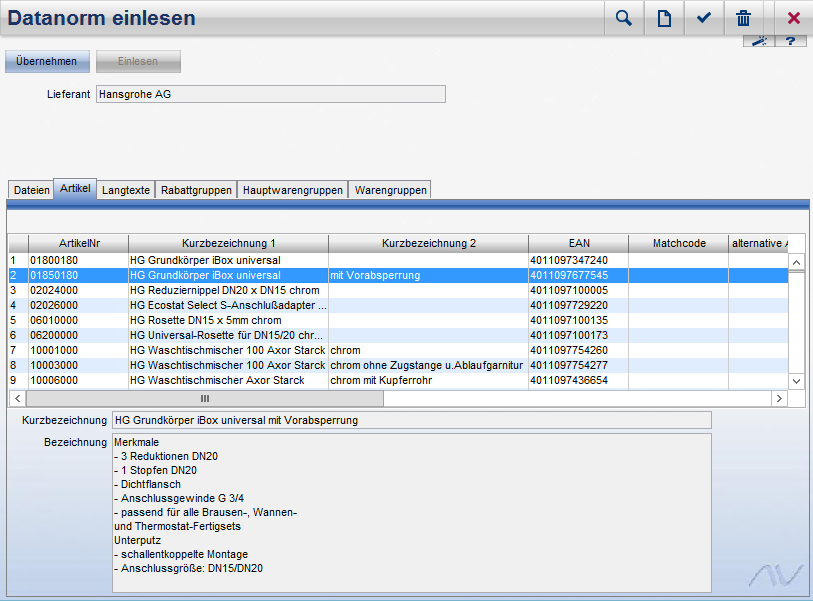
Task: Click the Einlesen button
Action: point(138,61)
